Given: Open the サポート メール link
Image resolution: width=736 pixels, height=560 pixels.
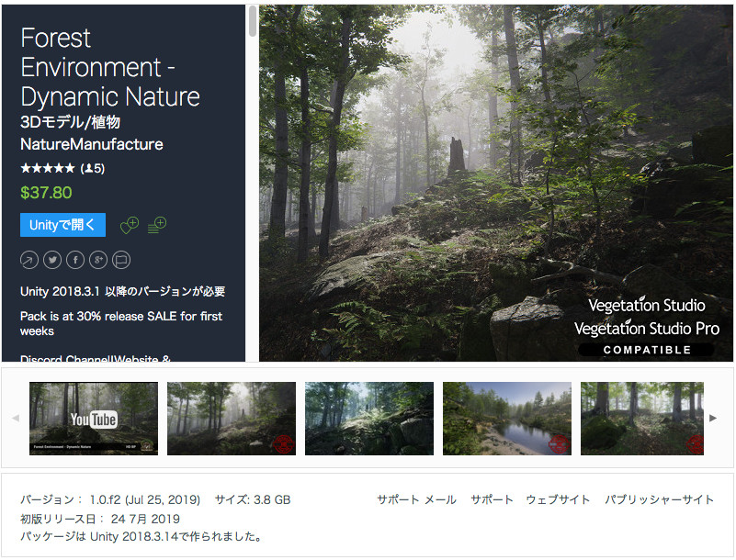Looking at the screenshot, I should point(416,499).
